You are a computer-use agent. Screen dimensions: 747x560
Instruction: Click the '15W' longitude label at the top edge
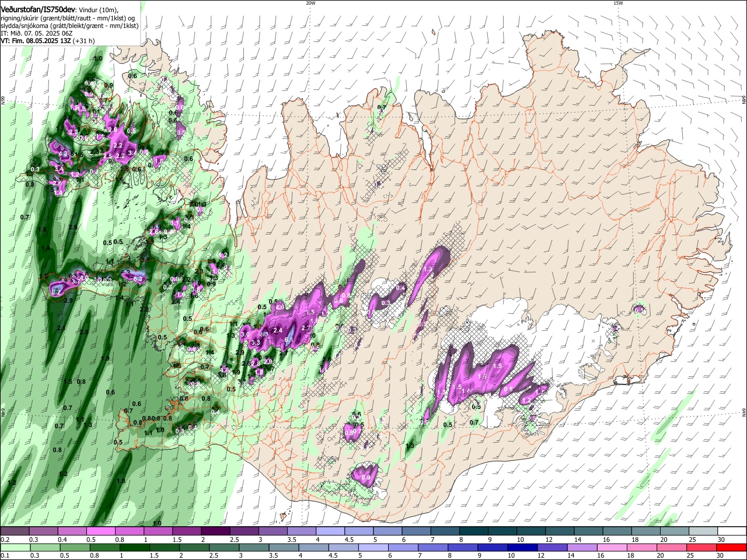pos(618,3)
